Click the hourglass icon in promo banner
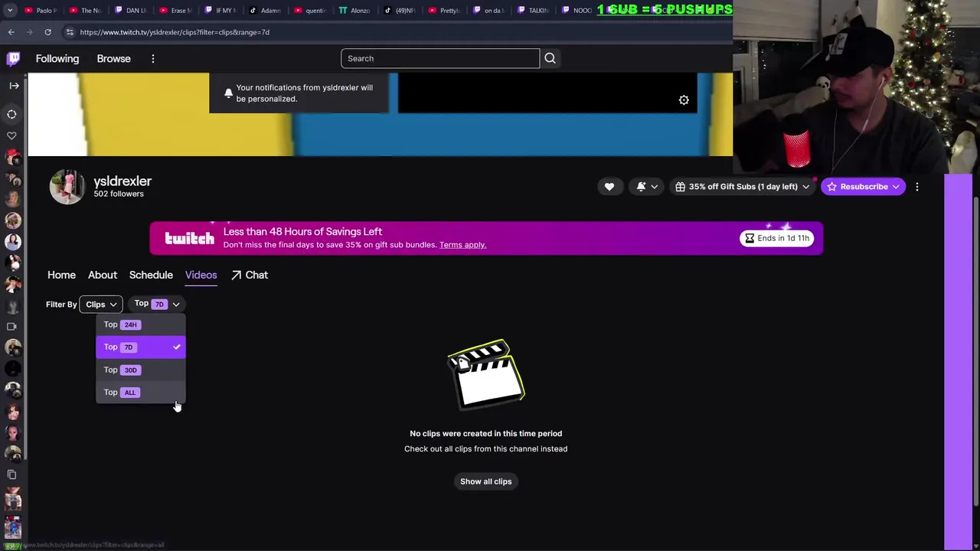 point(750,238)
